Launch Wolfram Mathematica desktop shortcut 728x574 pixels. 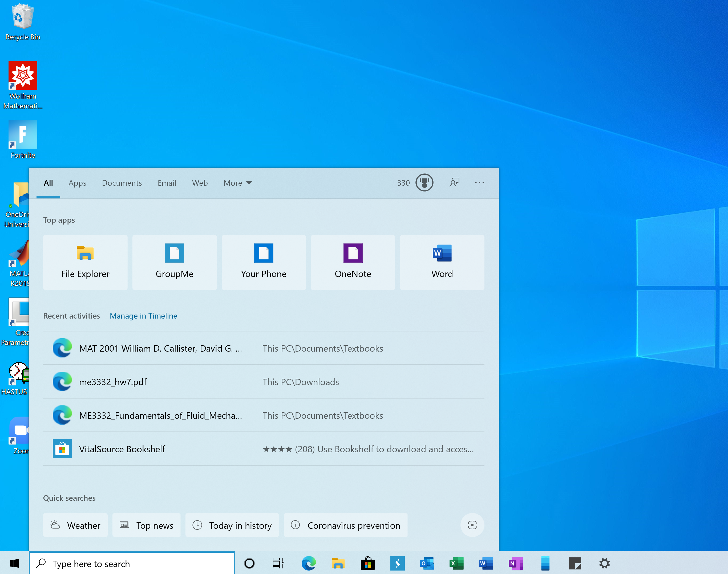[23, 85]
